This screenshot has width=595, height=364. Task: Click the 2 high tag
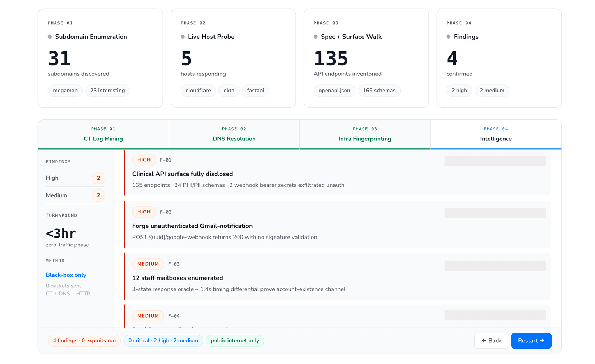click(x=459, y=91)
